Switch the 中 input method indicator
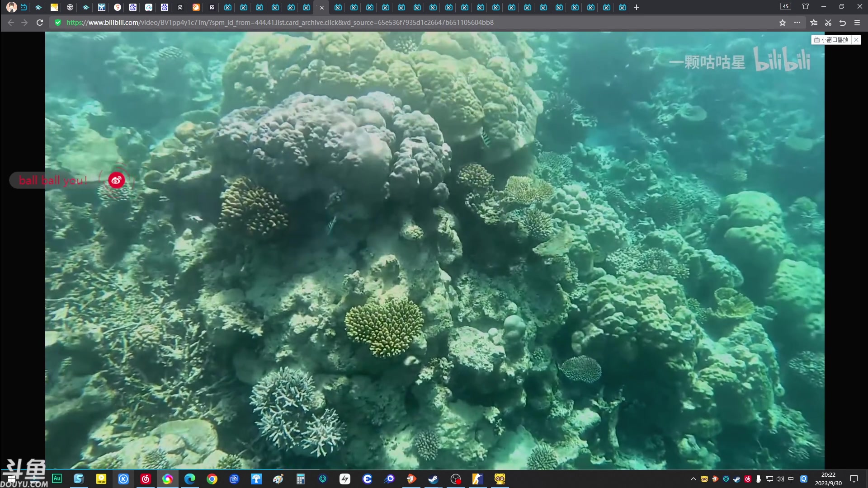The width and height of the screenshot is (868, 488). coord(791,479)
